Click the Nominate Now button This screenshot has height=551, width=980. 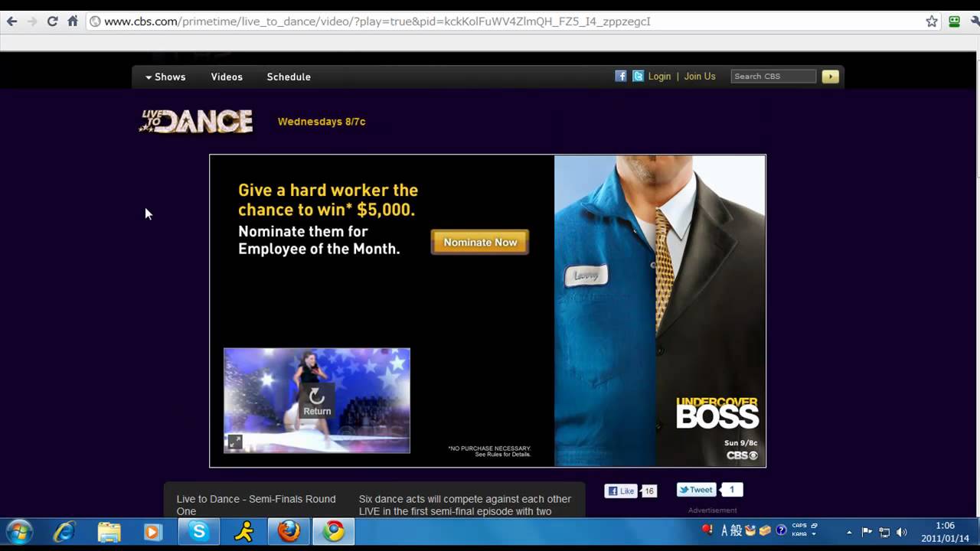coord(480,242)
